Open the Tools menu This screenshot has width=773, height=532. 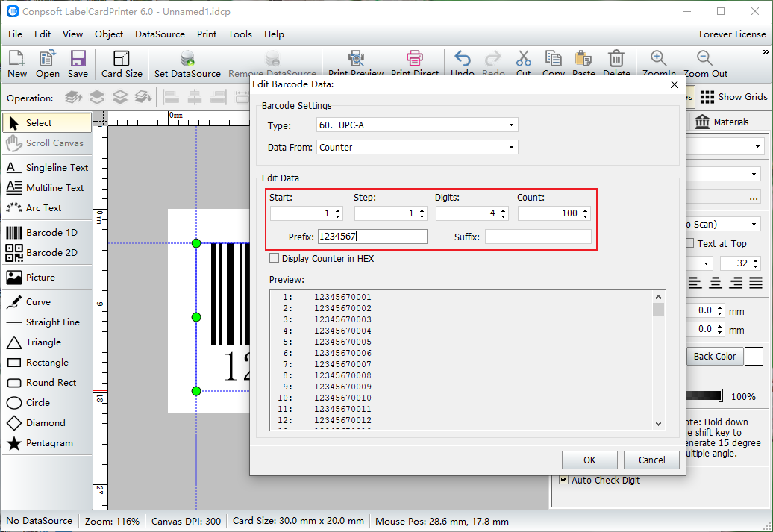point(240,34)
